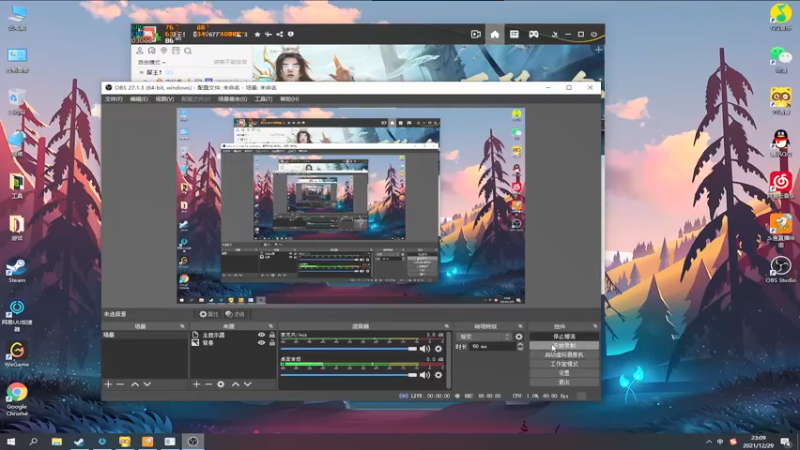Remove the selected source with the minus icon
Image resolution: width=800 pixels, height=450 pixels.
tap(209, 384)
